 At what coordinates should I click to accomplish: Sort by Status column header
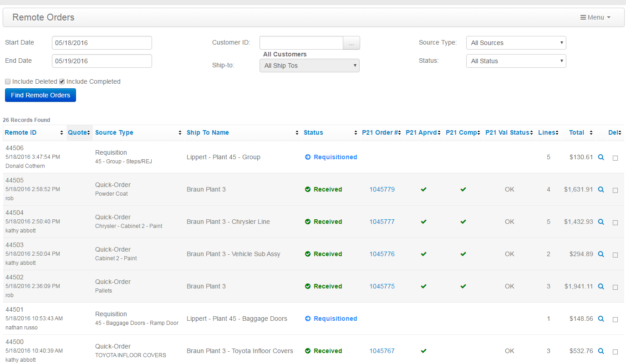331,132
